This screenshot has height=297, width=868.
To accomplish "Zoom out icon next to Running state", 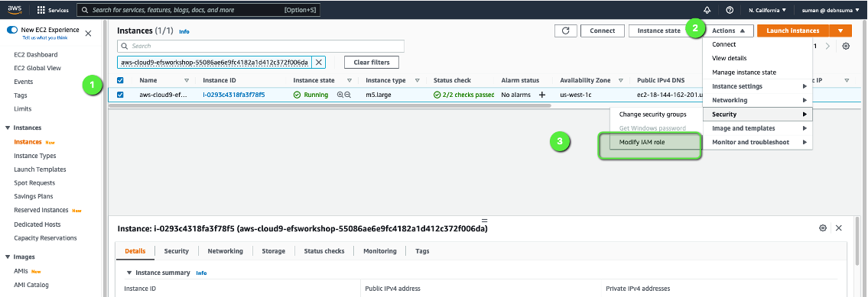I will (x=348, y=95).
